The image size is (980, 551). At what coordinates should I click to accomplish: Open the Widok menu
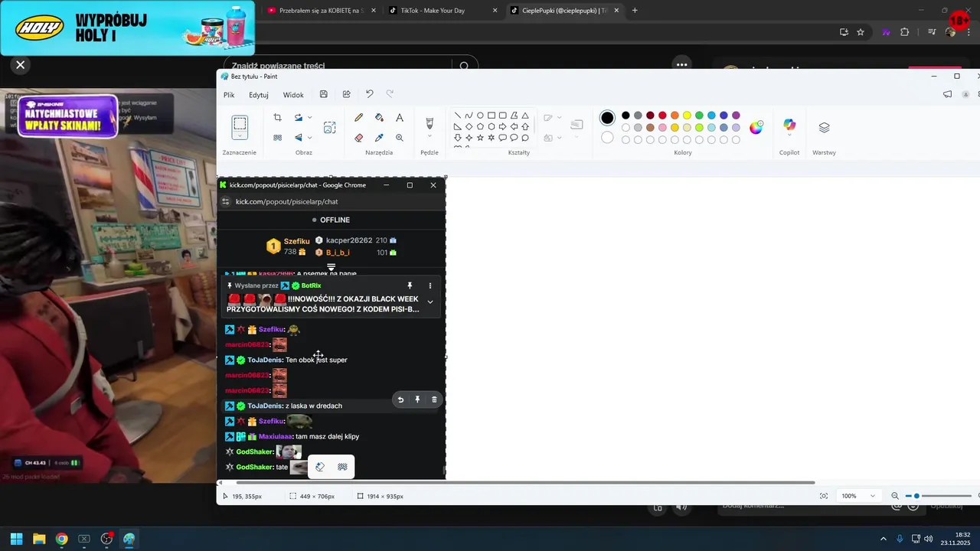point(293,95)
